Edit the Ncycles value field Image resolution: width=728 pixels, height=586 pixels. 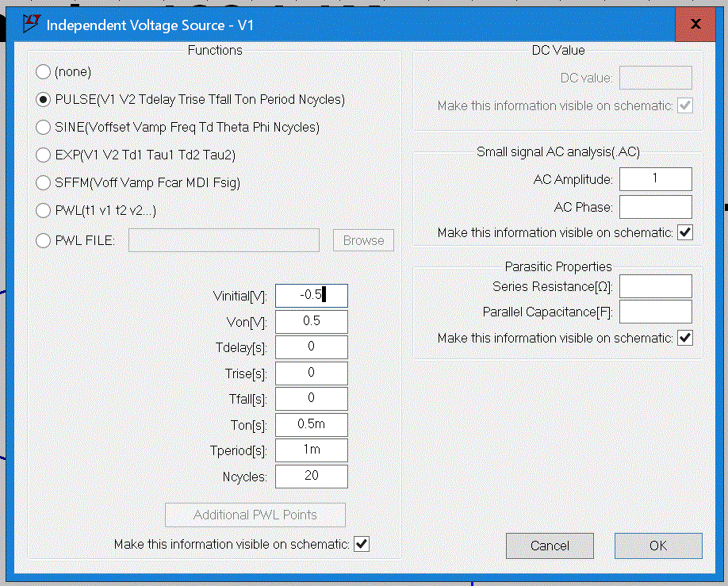point(311,476)
